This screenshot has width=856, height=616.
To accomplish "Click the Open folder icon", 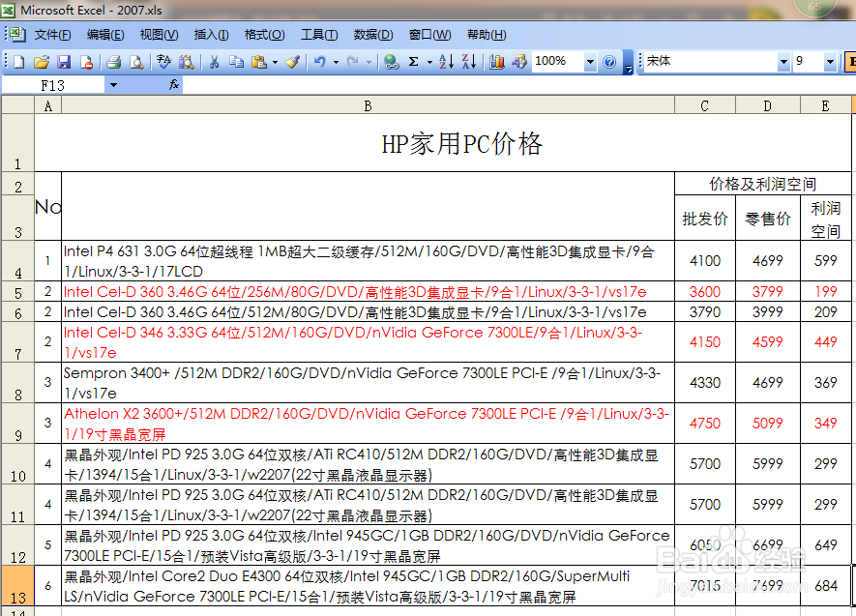I will pos(42,62).
